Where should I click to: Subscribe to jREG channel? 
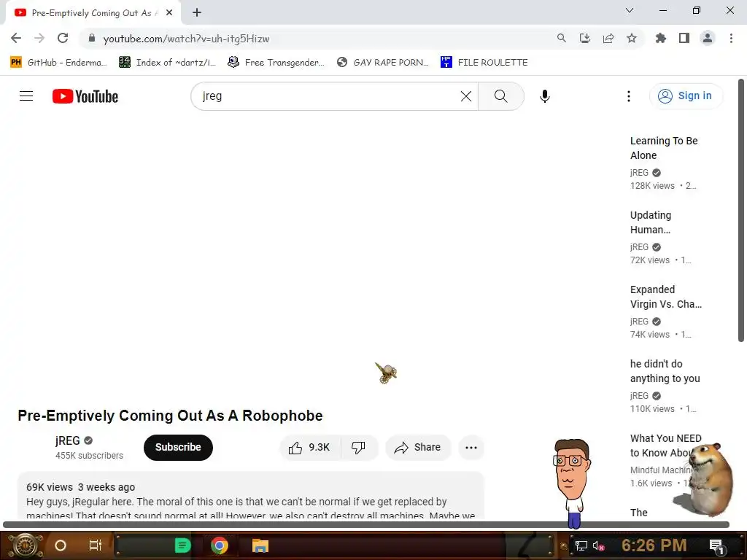coord(178,448)
